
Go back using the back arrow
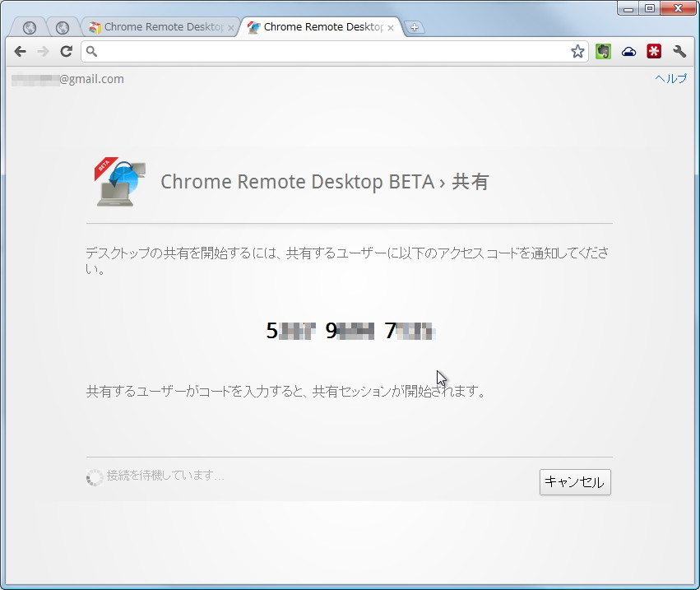coord(20,51)
